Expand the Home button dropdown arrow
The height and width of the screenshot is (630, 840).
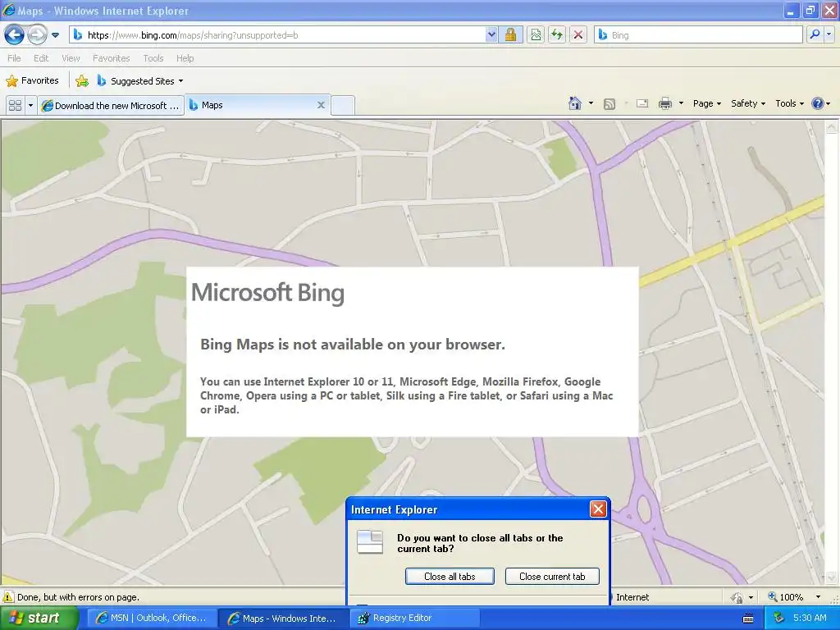point(591,103)
